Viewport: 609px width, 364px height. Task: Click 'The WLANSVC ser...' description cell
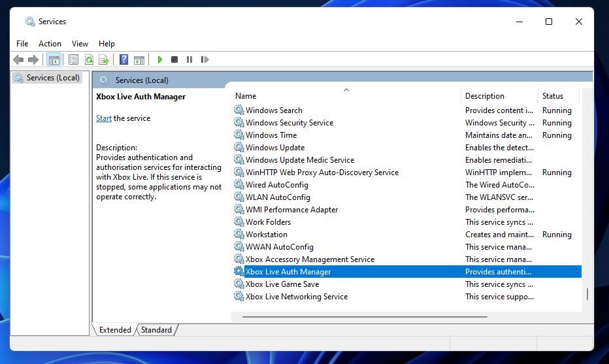coord(499,197)
